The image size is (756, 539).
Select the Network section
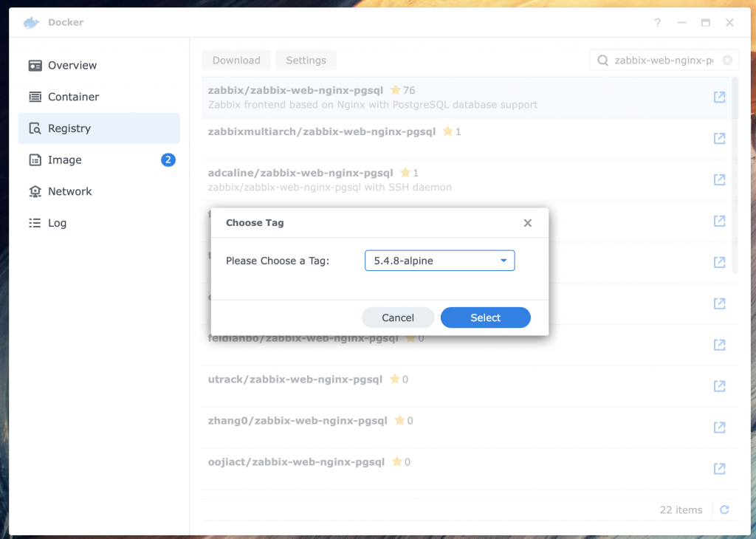[x=68, y=191]
